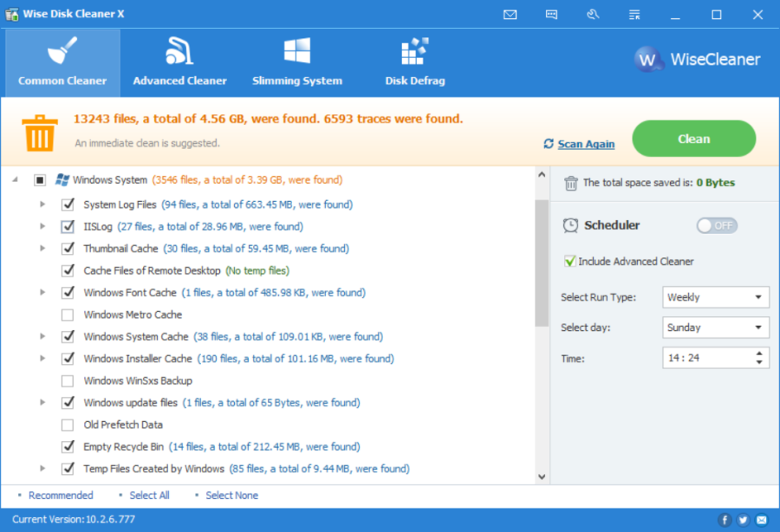
Task: Uncheck Empty Recycle Bin checkbox
Action: tap(68, 447)
